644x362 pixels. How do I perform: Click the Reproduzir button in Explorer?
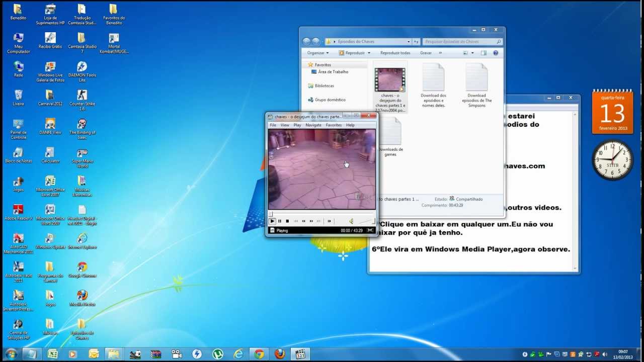(352, 53)
